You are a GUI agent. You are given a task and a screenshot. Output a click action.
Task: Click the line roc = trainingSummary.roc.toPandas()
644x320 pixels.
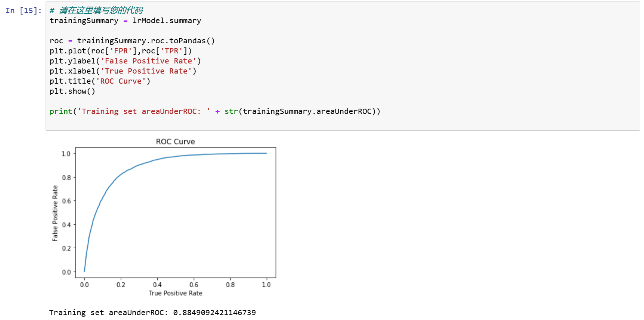point(132,41)
